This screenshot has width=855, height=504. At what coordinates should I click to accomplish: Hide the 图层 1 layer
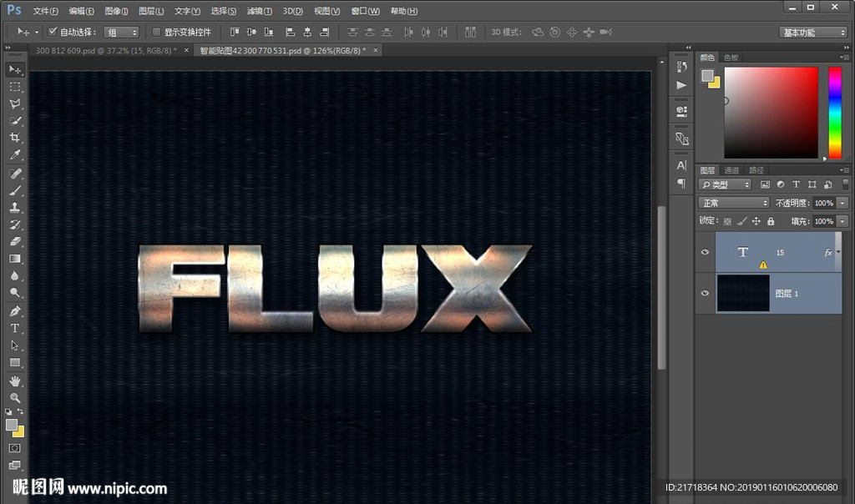pos(706,294)
